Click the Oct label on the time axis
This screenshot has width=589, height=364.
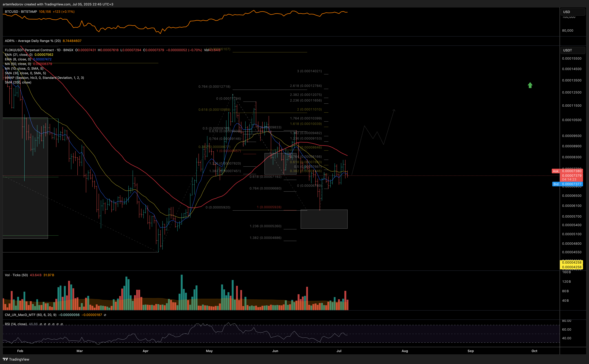[x=534, y=351]
